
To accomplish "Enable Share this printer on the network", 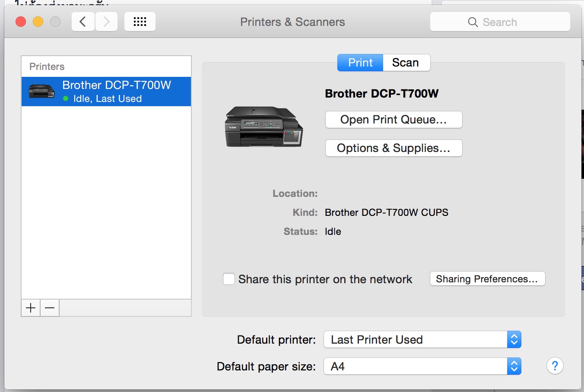I will tap(229, 279).
